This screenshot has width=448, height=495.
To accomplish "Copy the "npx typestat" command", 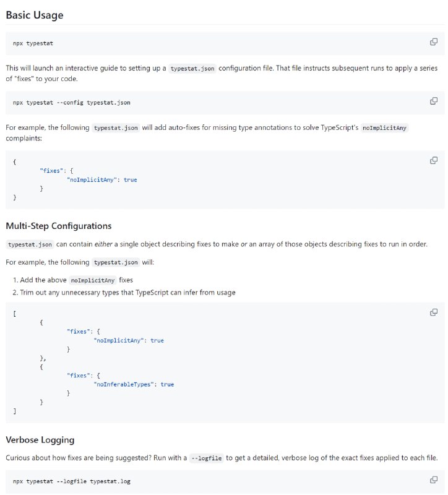I will [x=434, y=42].
